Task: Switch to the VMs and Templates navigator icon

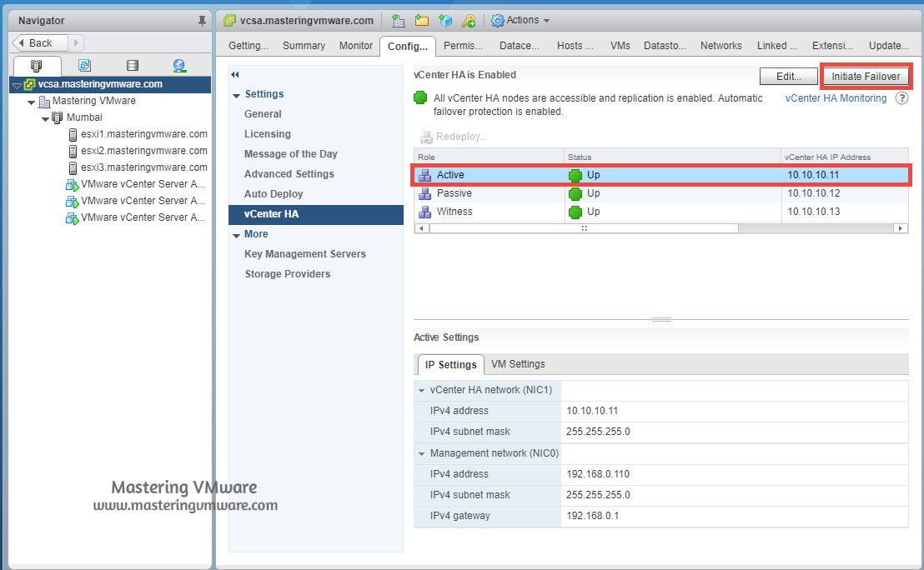Action: (x=84, y=64)
